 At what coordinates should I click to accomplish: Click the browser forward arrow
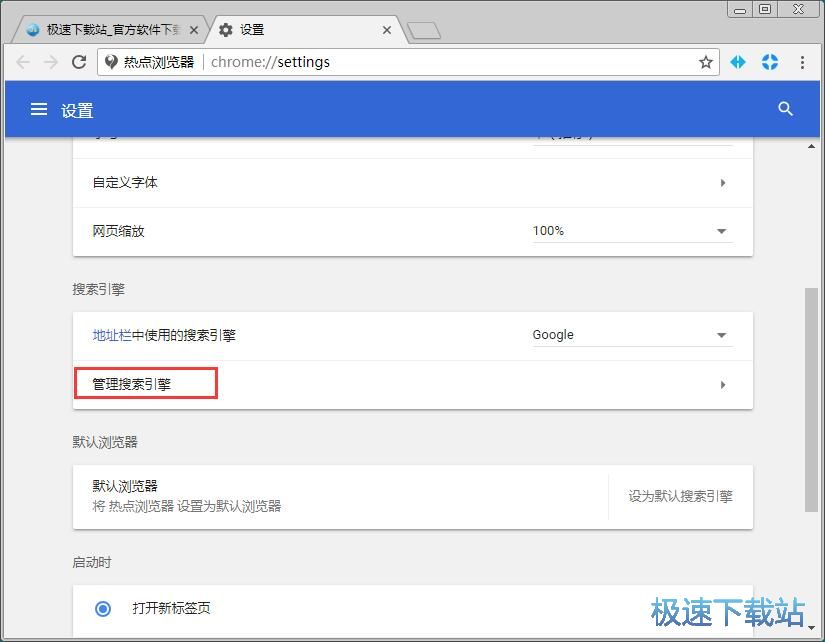click(x=51, y=62)
